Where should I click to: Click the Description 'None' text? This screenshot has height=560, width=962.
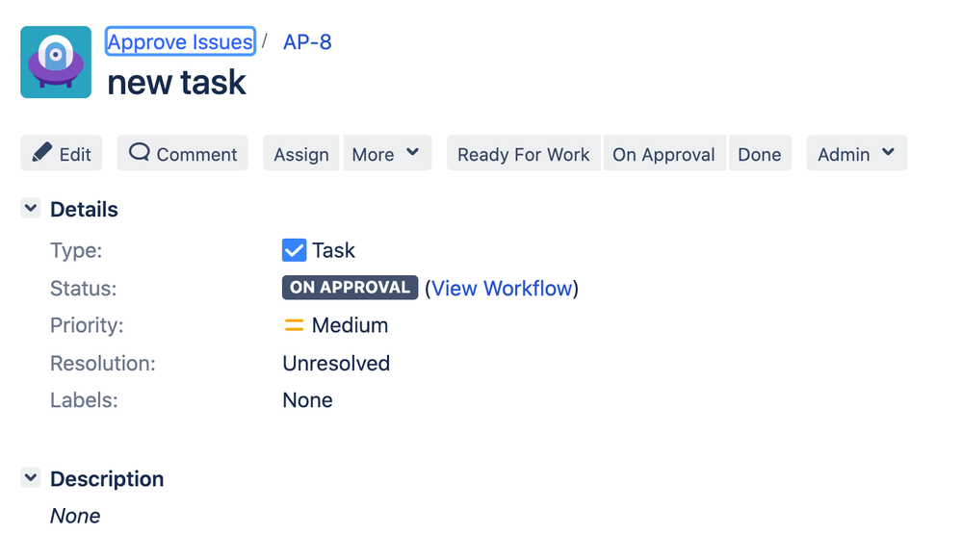coord(75,516)
